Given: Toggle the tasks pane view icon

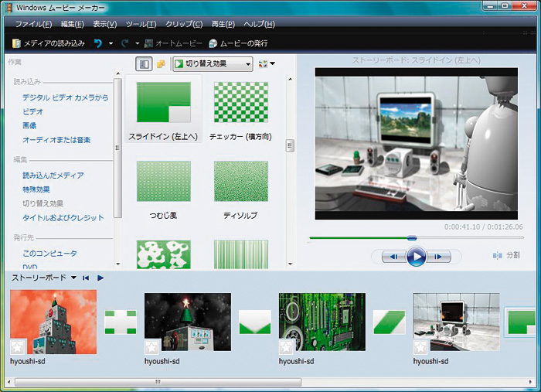Looking at the screenshot, I should (x=143, y=64).
